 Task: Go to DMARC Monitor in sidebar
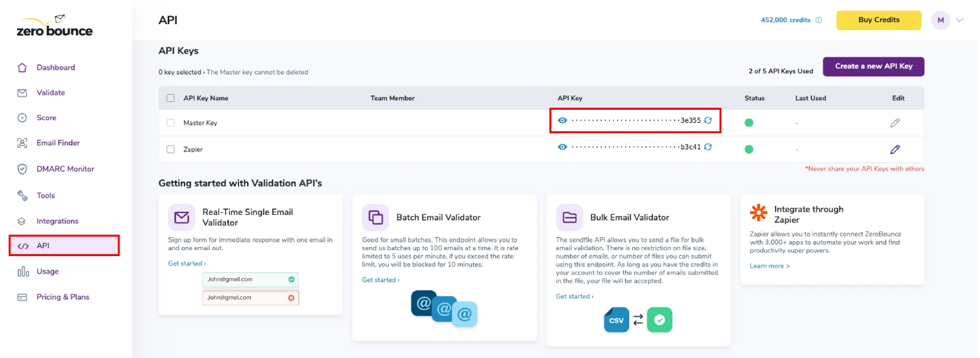(x=65, y=169)
